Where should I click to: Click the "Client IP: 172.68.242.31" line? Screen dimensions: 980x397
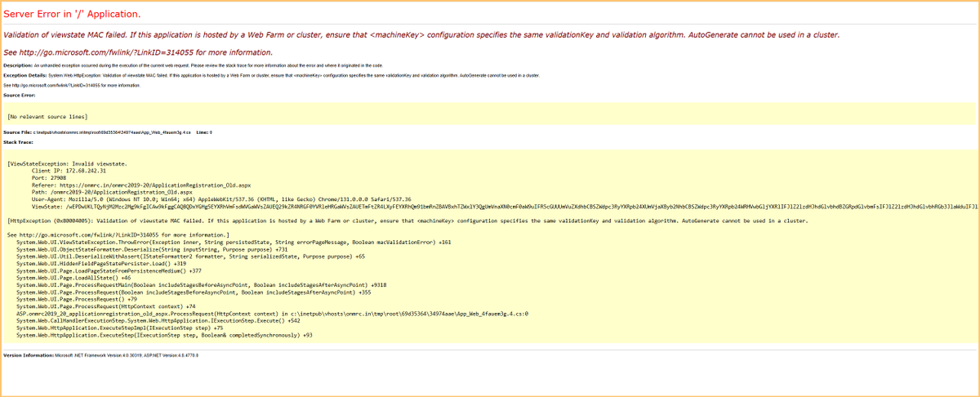coord(70,170)
